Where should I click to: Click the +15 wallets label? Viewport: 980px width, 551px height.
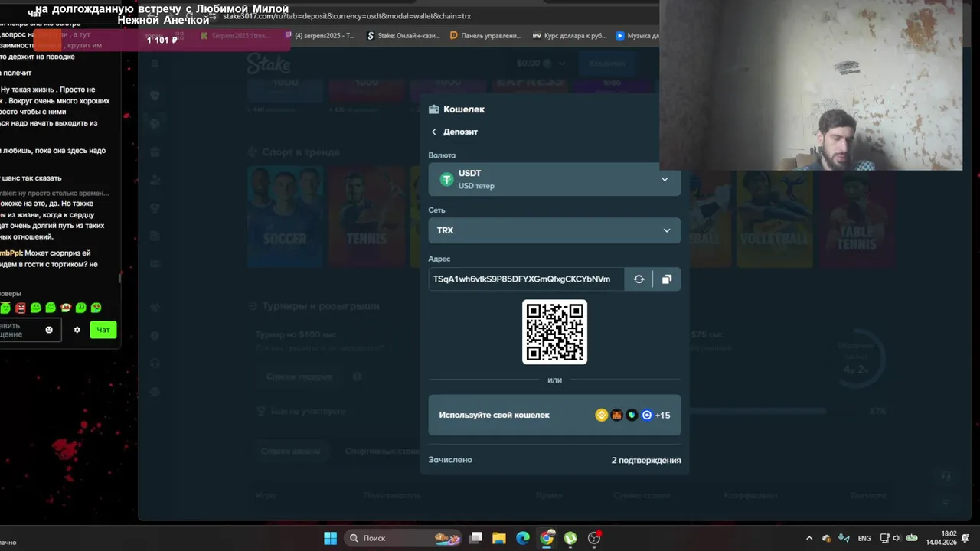662,416
